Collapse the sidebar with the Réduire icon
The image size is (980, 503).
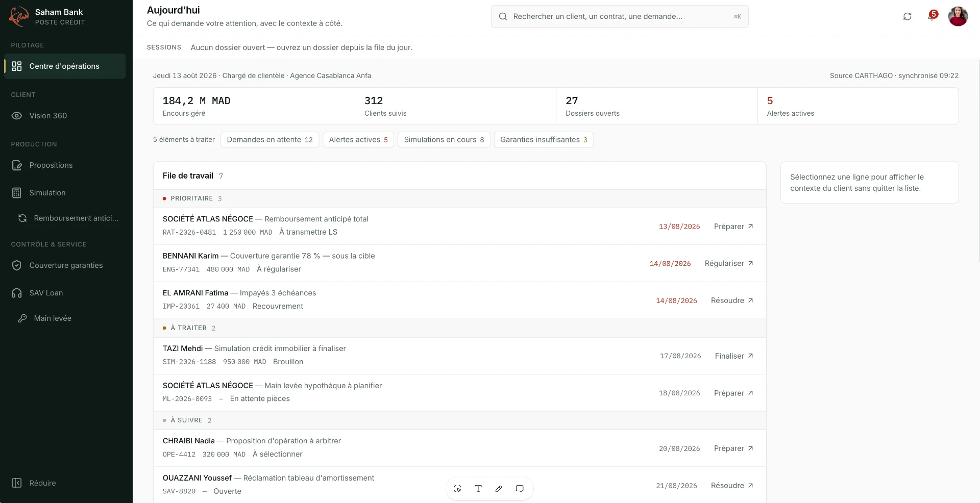17,483
